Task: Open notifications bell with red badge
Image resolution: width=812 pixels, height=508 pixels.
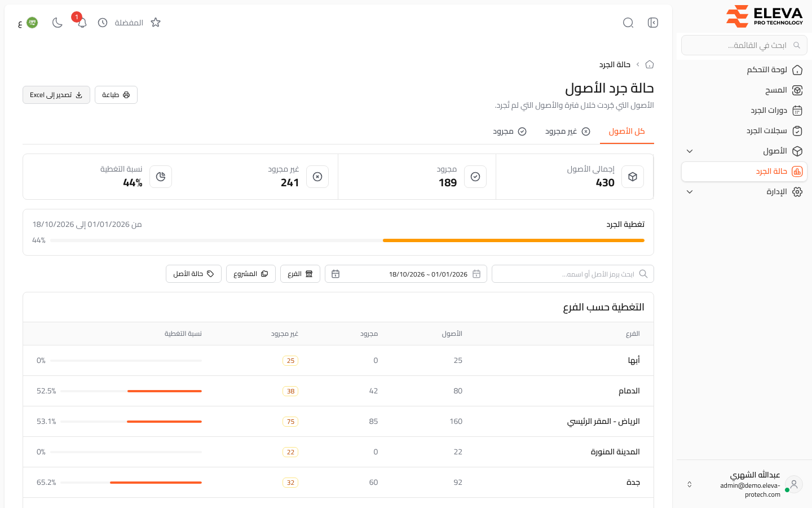Action: [x=82, y=23]
